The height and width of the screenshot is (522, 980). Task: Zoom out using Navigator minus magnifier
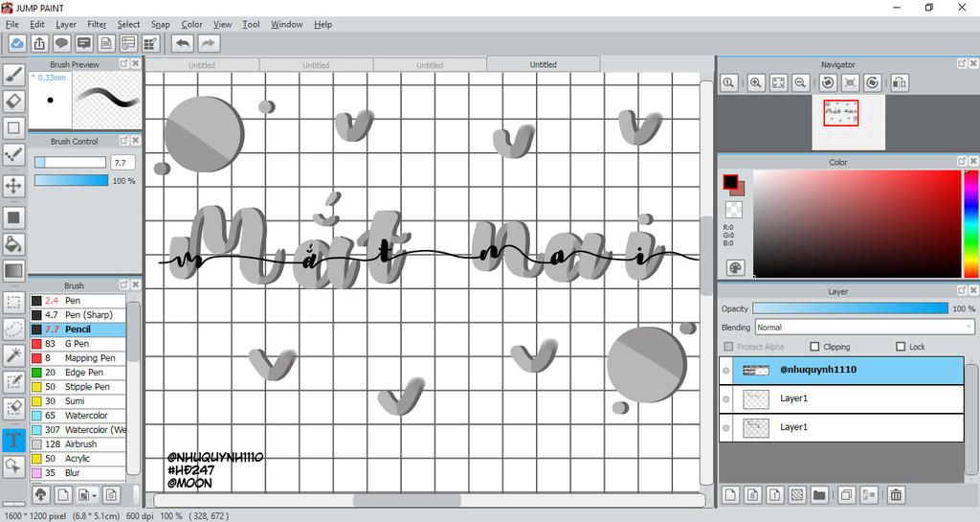(x=799, y=82)
